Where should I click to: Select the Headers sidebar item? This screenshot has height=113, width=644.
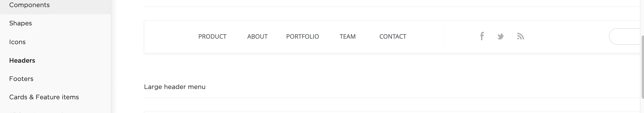tap(22, 61)
